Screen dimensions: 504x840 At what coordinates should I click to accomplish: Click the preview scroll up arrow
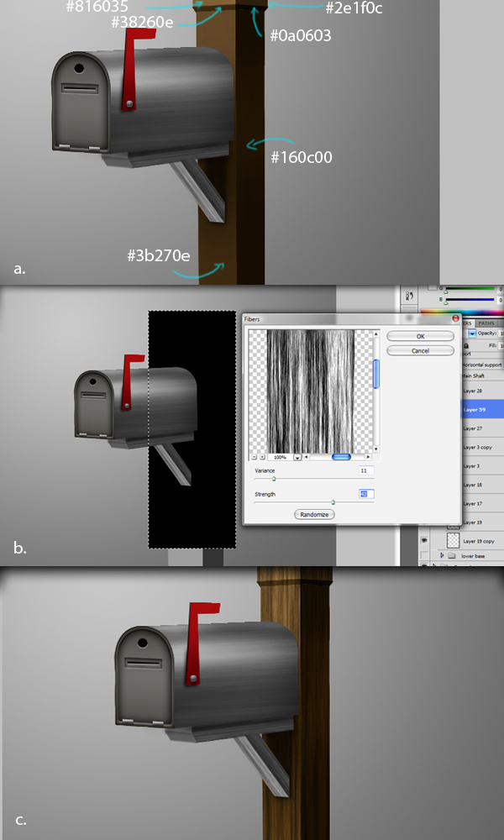[x=376, y=334]
